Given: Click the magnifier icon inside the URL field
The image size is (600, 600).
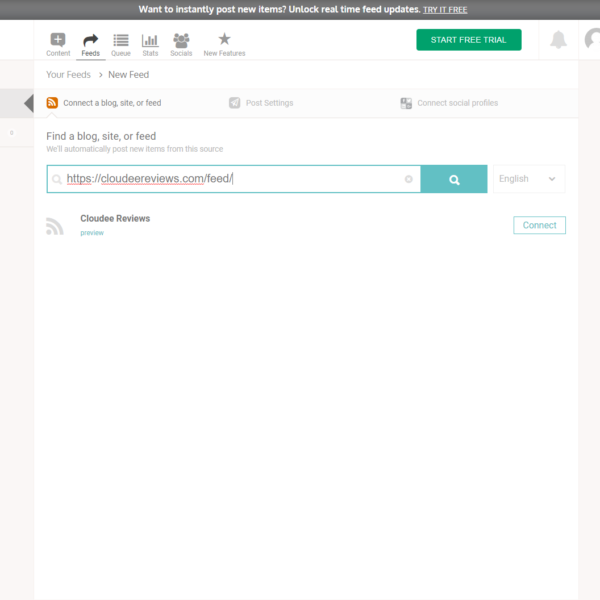Looking at the screenshot, I should click(57, 179).
